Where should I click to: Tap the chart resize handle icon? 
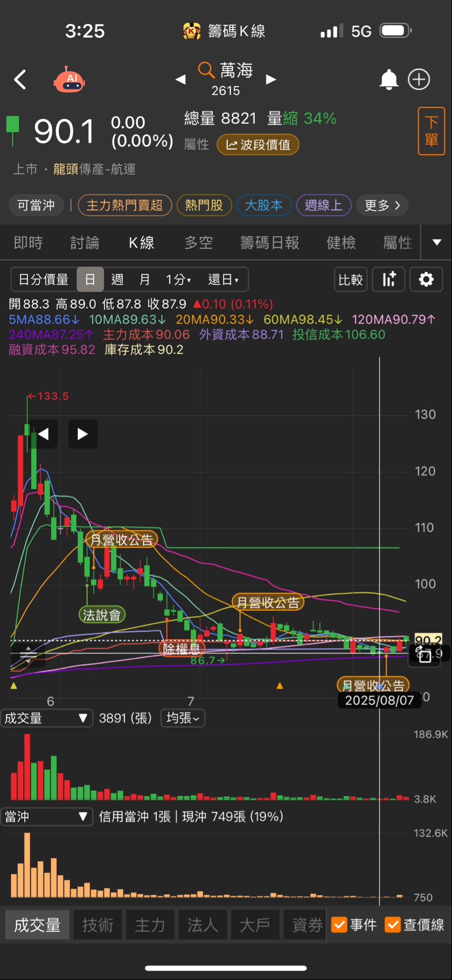[28, 654]
